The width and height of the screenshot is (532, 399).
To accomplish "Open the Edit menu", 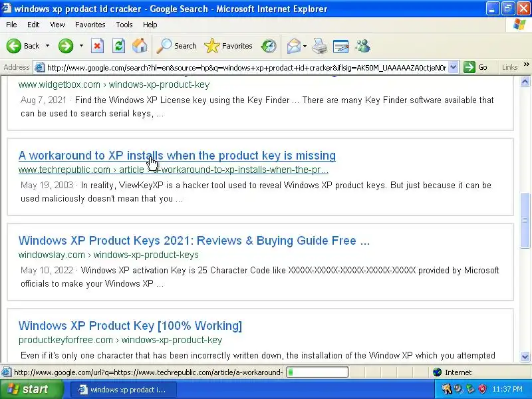I will [x=33, y=25].
